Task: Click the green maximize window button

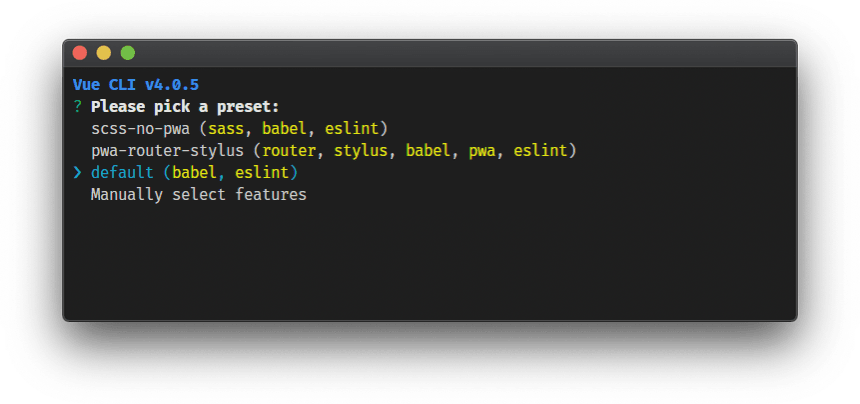Action: 128,53
